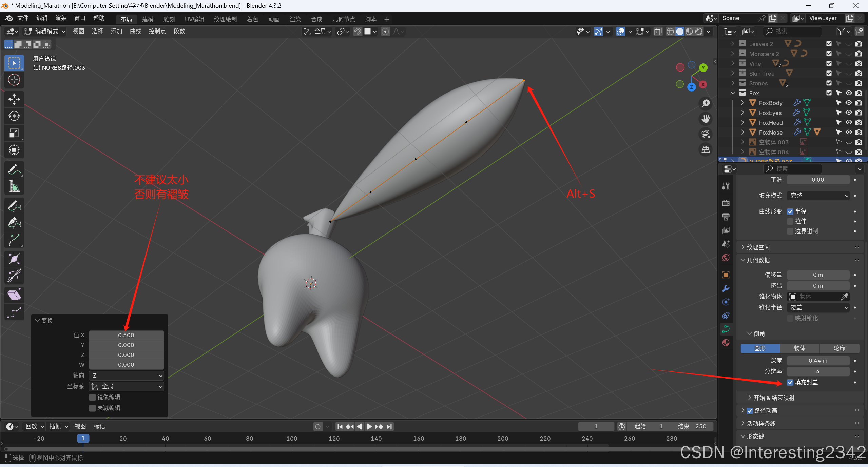Activate the 3D Cursor tool
Screen dimensions: 868x467
click(14, 80)
